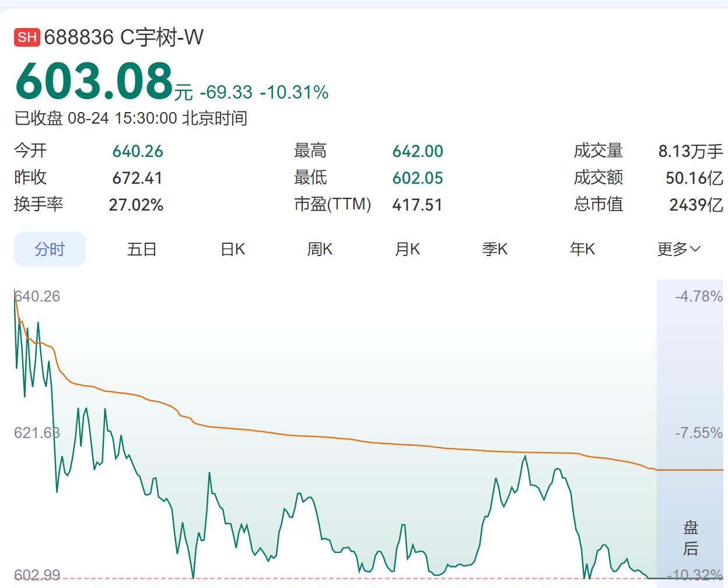The height and width of the screenshot is (588, 728).
Task: Click the 昨收 value 672.41
Action: [138, 178]
